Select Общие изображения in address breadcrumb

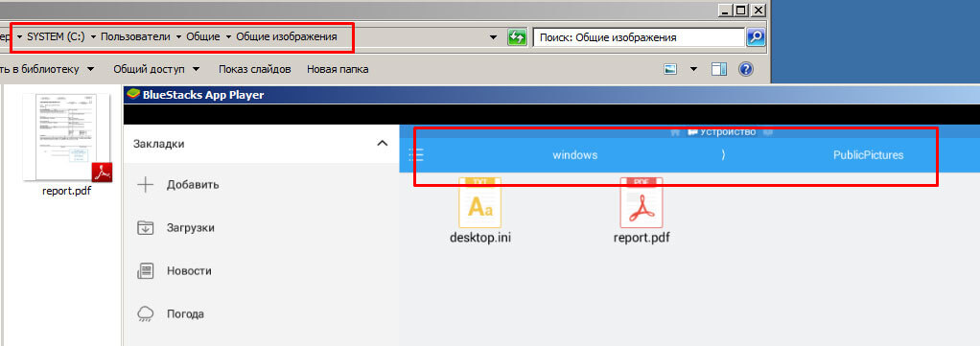click(287, 36)
